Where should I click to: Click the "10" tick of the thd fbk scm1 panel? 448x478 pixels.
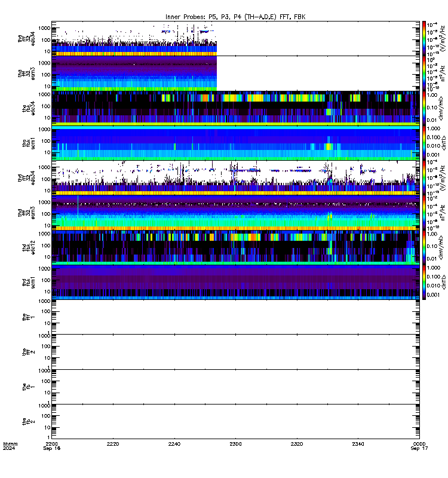48,292
